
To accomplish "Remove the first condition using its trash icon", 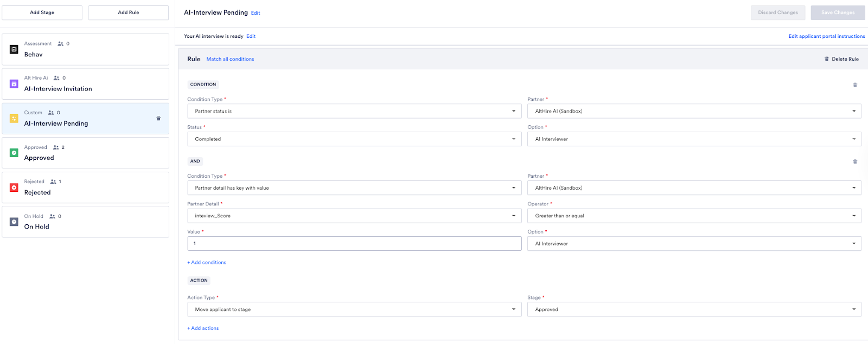I will 855,85.
